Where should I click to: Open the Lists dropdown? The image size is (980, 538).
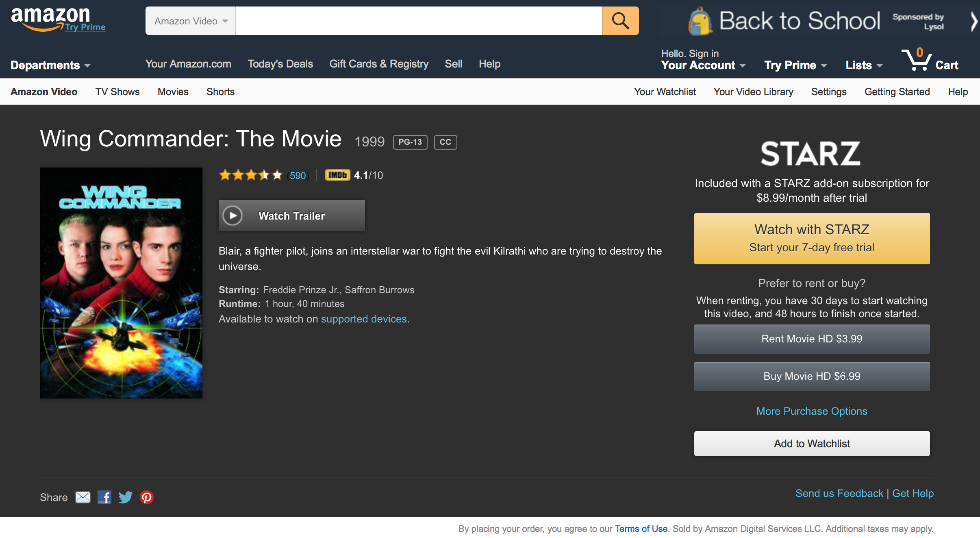click(x=863, y=65)
